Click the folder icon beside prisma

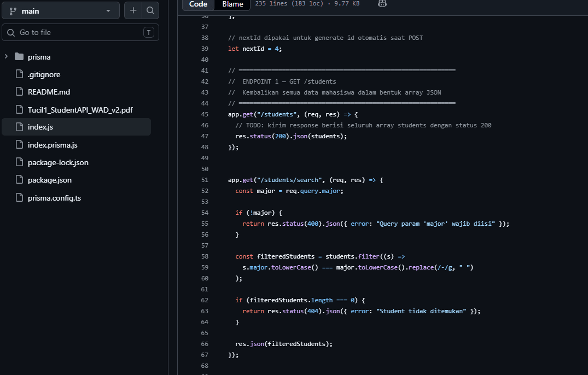(x=19, y=56)
